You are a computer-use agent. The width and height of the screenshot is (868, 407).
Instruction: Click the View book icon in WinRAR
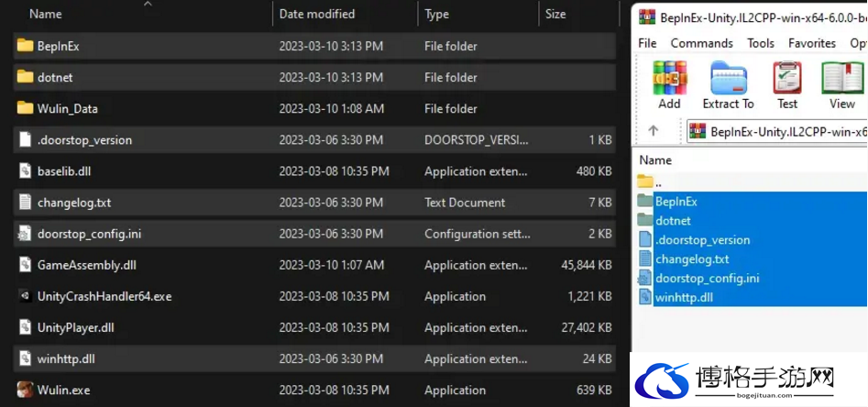coord(842,78)
